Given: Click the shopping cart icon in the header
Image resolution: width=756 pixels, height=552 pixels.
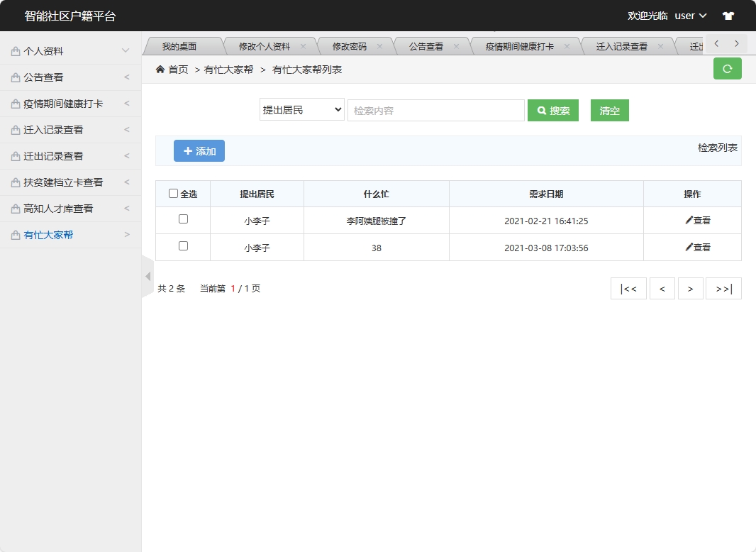Looking at the screenshot, I should (x=728, y=15).
